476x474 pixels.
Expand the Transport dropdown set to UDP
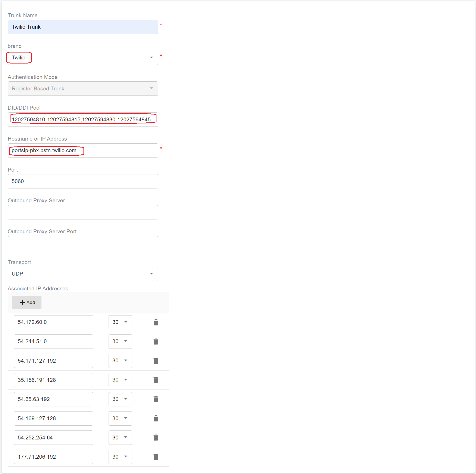tap(83, 274)
